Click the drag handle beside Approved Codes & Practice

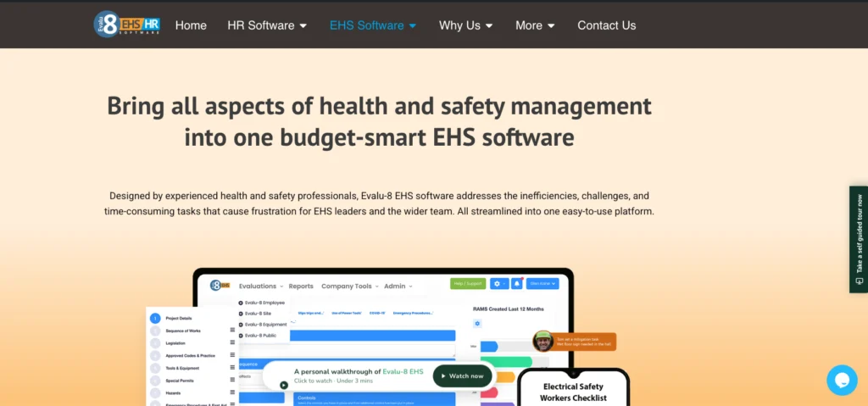click(x=232, y=355)
